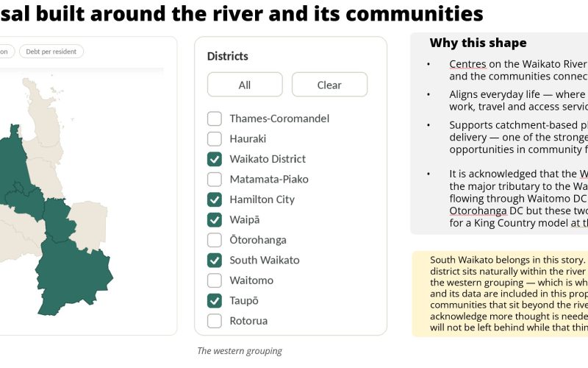Image resolution: width=588 pixels, height=368 pixels.
Task: Click the yellow South Waikato note box
Action: [x=500, y=294]
